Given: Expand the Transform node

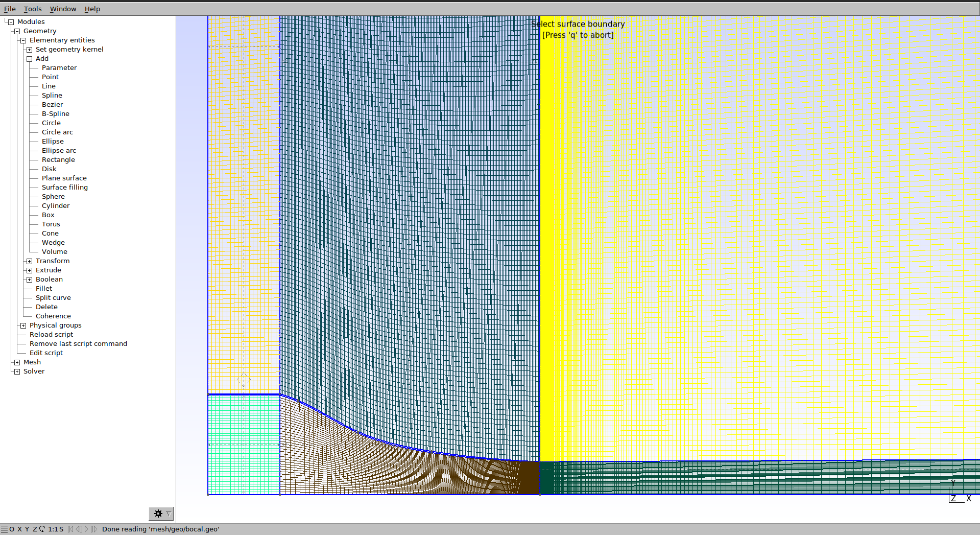Looking at the screenshot, I should coord(29,261).
